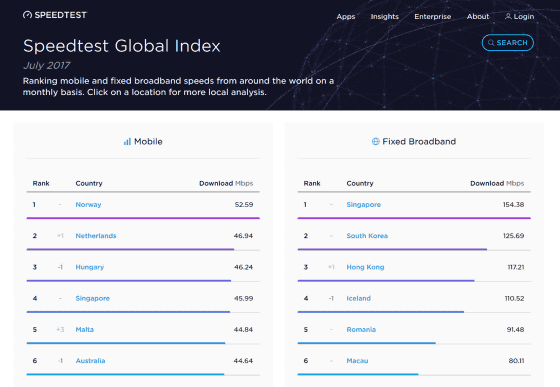The height and width of the screenshot is (387, 560).
Task: Open the Insights menu
Action: 384,16
